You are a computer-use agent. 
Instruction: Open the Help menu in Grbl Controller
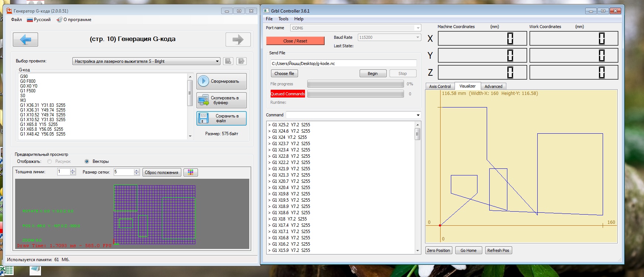(x=299, y=19)
